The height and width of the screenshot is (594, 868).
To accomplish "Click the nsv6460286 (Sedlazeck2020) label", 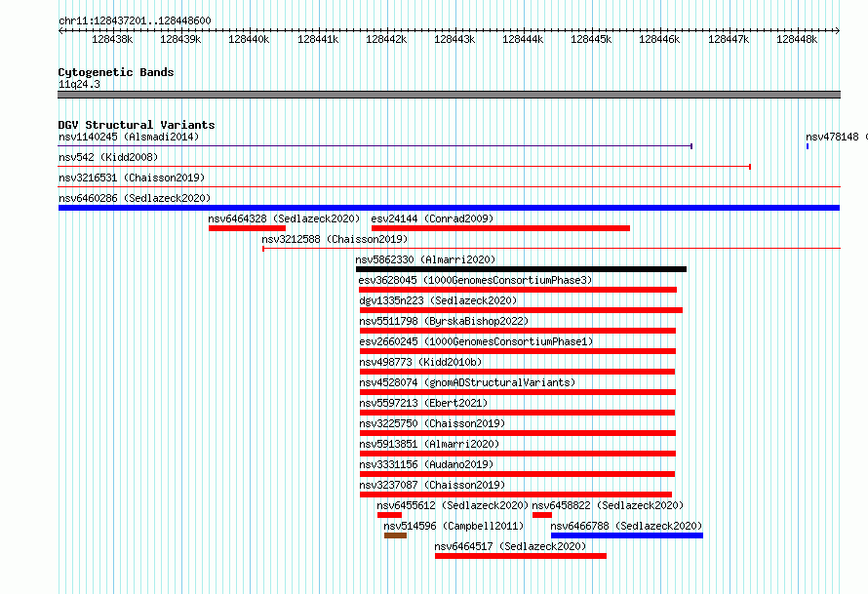I will (x=135, y=198).
